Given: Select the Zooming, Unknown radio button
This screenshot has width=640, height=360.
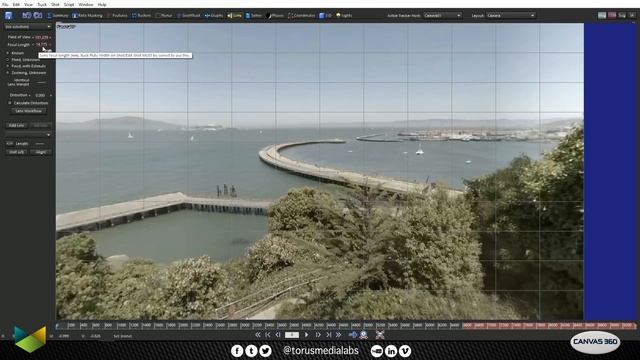Looking at the screenshot, I should pos(8,73).
